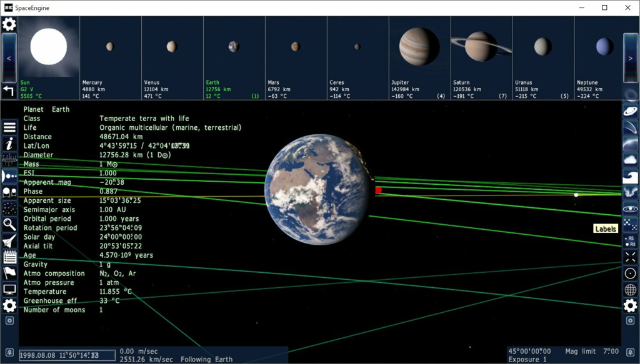
Task: Click 'Atmo composition' row label
Action: coord(54,273)
